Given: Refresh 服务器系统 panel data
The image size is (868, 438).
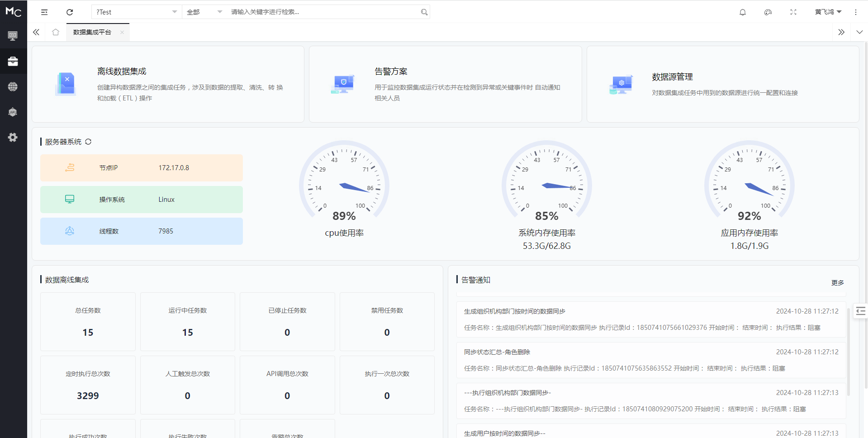Looking at the screenshot, I should [89, 142].
